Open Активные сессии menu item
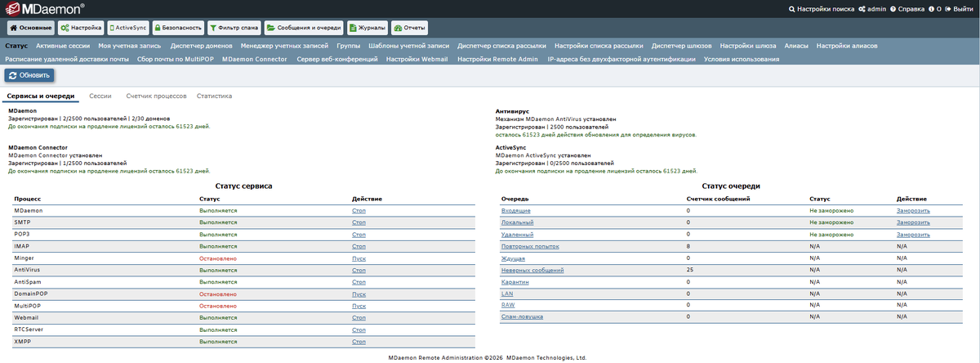Image resolution: width=980 pixels, height=363 pixels. [63, 46]
